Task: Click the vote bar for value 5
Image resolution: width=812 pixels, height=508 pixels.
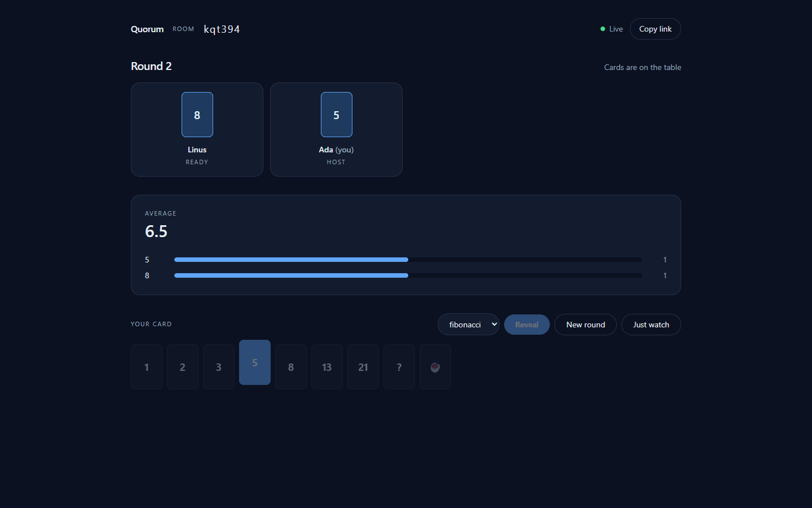Action: click(408, 260)
